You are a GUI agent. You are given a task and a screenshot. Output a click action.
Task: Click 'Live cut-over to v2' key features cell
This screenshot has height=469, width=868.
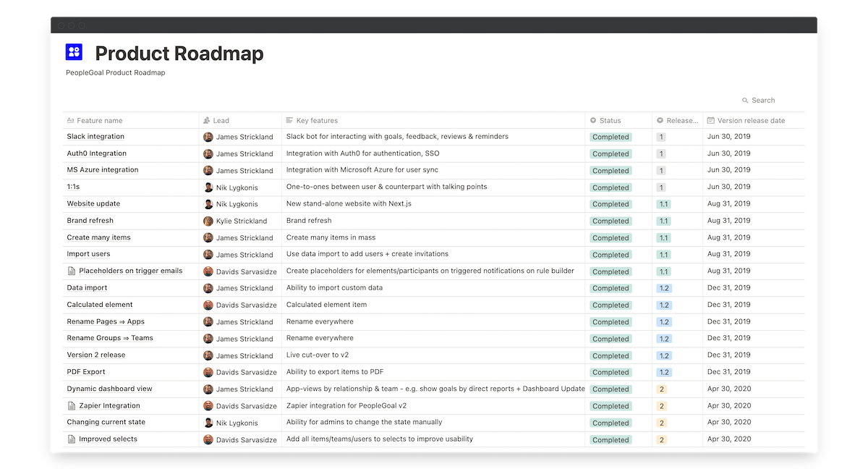(x=318, y=355)
